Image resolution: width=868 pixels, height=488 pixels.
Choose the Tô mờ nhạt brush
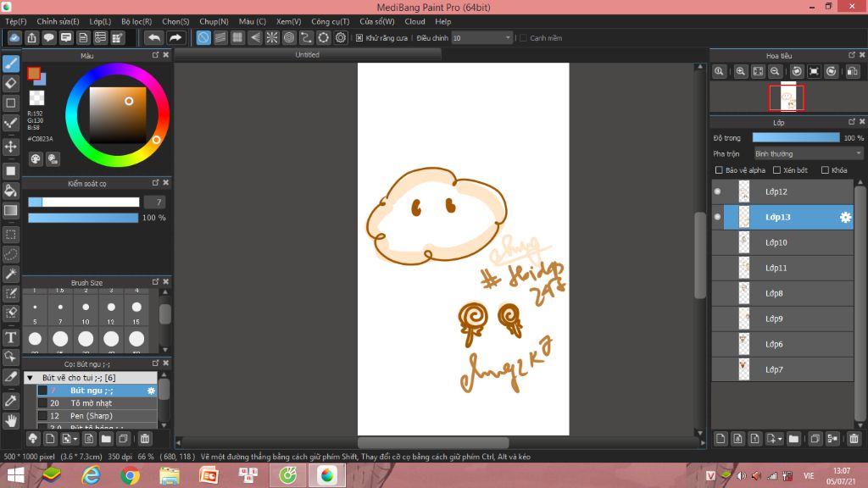(97, 403)
